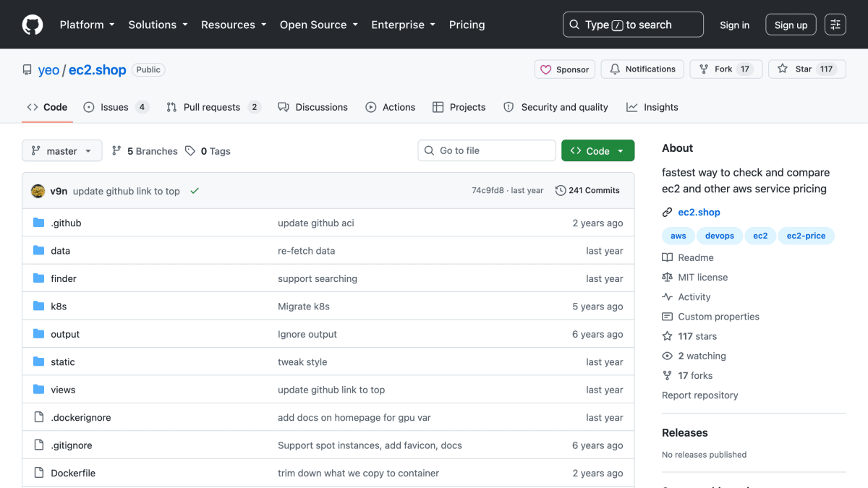Click the Fork button

(726, 69)
